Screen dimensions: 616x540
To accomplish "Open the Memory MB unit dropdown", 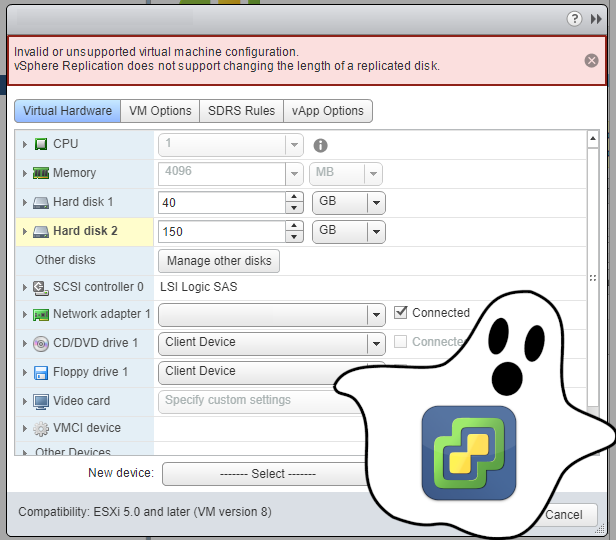I will pyautogui.click(x=346, y=174).
